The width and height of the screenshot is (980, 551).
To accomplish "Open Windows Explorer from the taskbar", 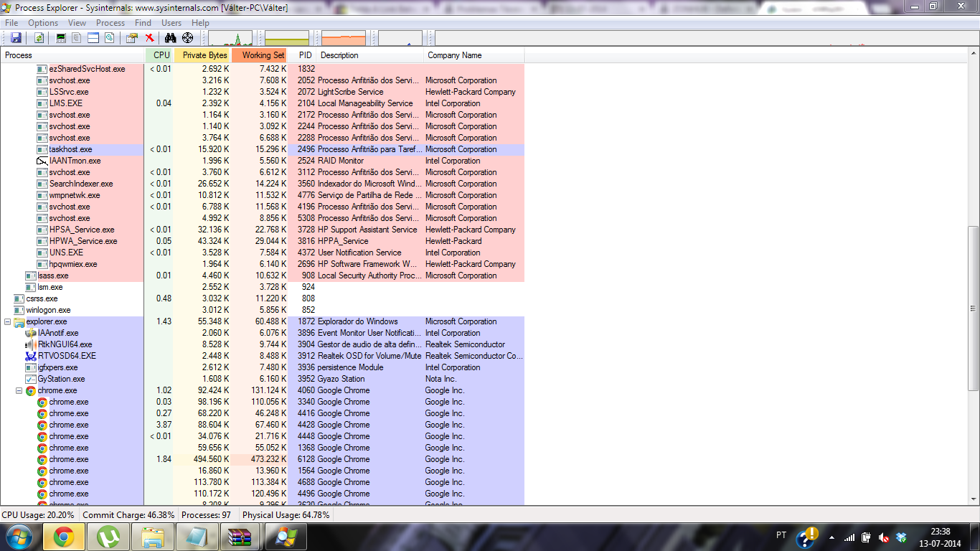I will pos(153,537).
